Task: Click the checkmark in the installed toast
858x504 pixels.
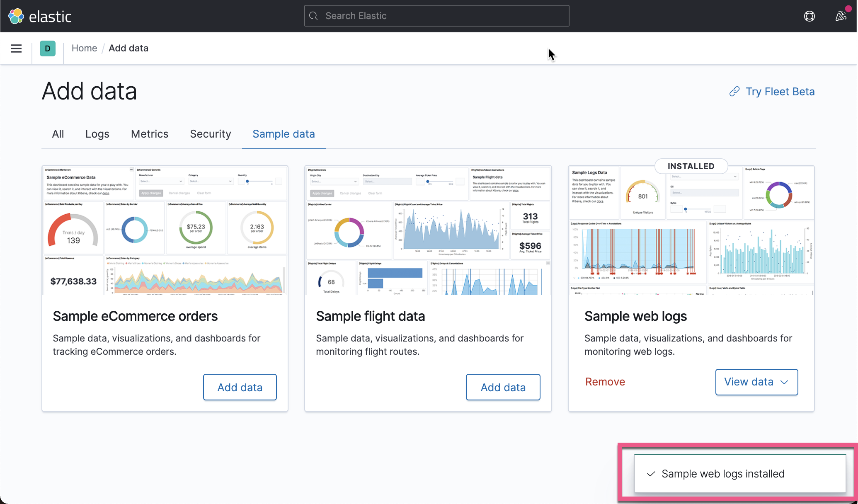Action: (x=651, y=473)
